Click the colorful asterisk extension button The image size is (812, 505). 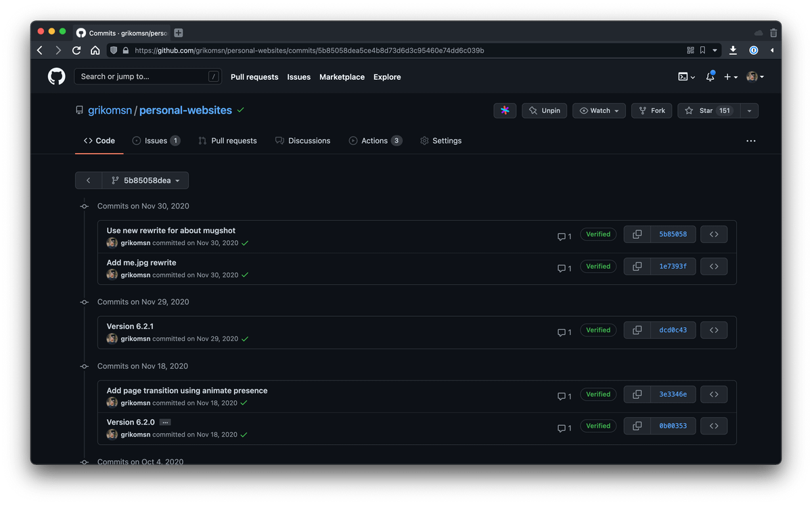(505, 110)
